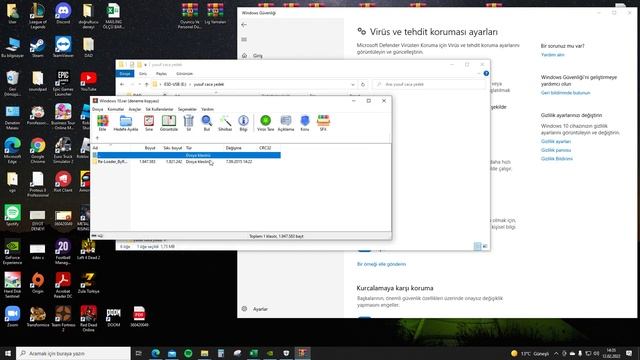Open the Komutlar menu in WinRAR
Image resolution: width=640 pixels, height=360 pixels.
[x=116, y=109]
